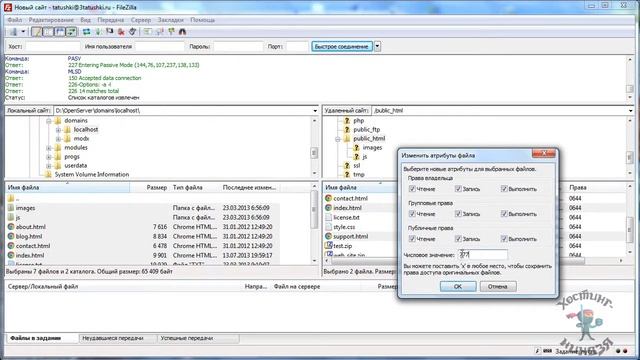The width and height of the screenshot is (640, 360).
Task: Click the Chrome icon of blog.html
Action: (11, 236)
